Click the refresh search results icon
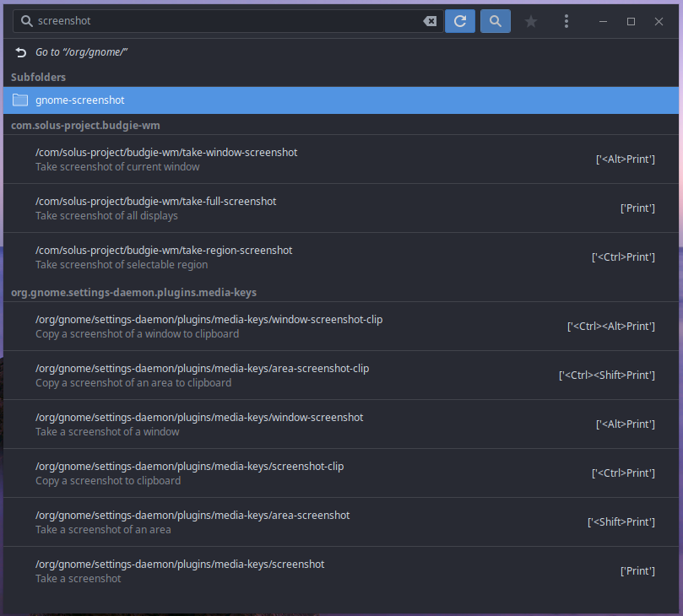Viewport: 683px width, 616px height. pyautogui.click(x=460, y=21)
